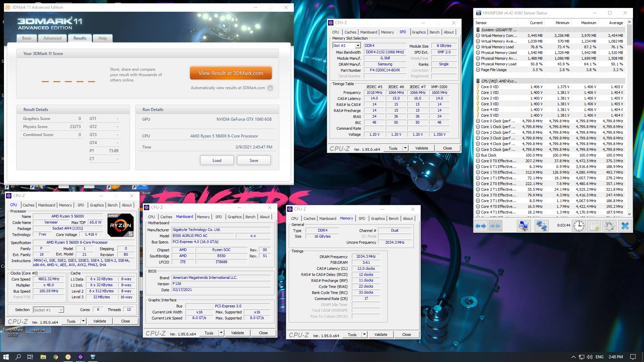This screenshot has width=644, height=362.
Task: Open Tools dropdown arrow in Mainboard window
Action: click(221, 333)
